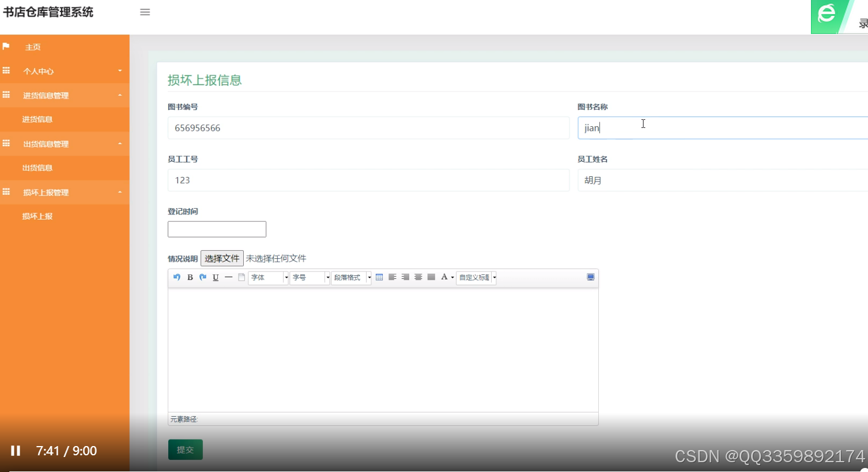
Task: Click the 未选择任何文件 text
Action: (x=276, y=258)
